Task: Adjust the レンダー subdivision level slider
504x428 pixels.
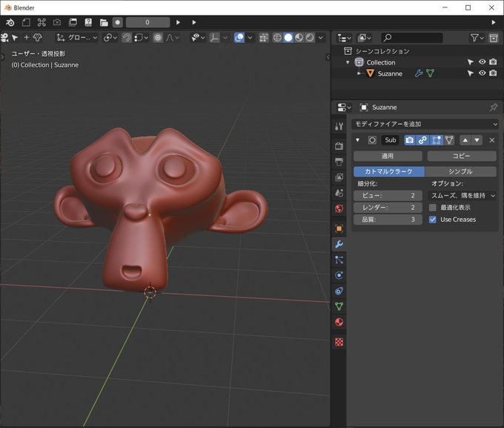Action: pyautogui.click(x=388, y=208)
